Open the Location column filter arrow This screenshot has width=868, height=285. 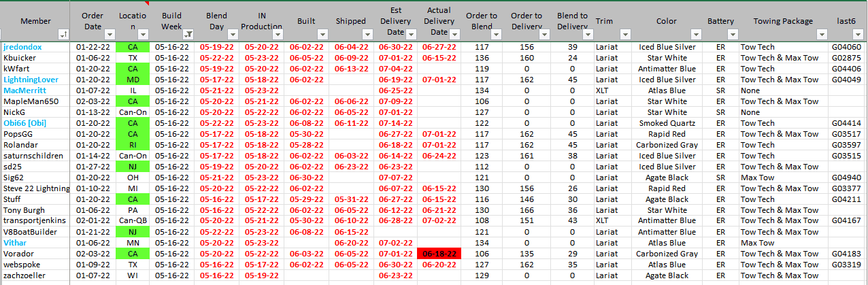point(144,34)
